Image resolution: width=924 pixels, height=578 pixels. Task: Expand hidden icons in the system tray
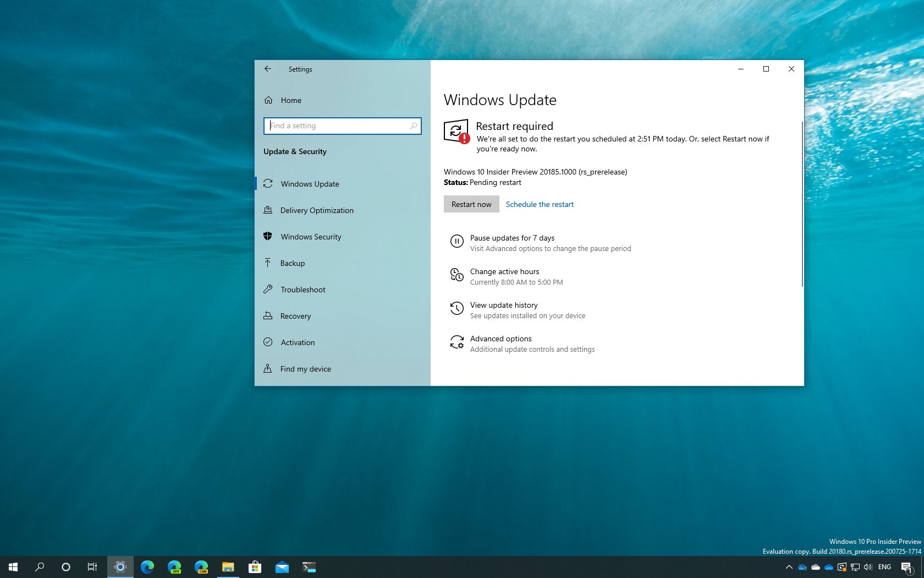789,567
